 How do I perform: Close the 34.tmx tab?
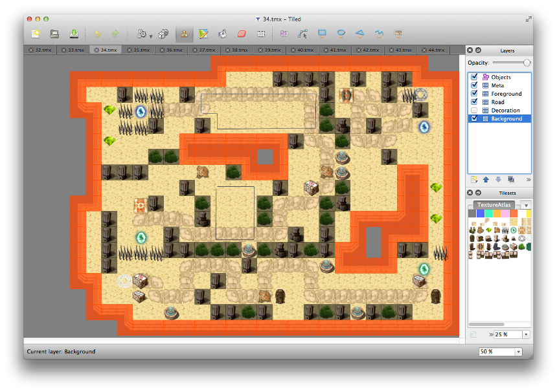pyautogui.click(x=97, y=50)
